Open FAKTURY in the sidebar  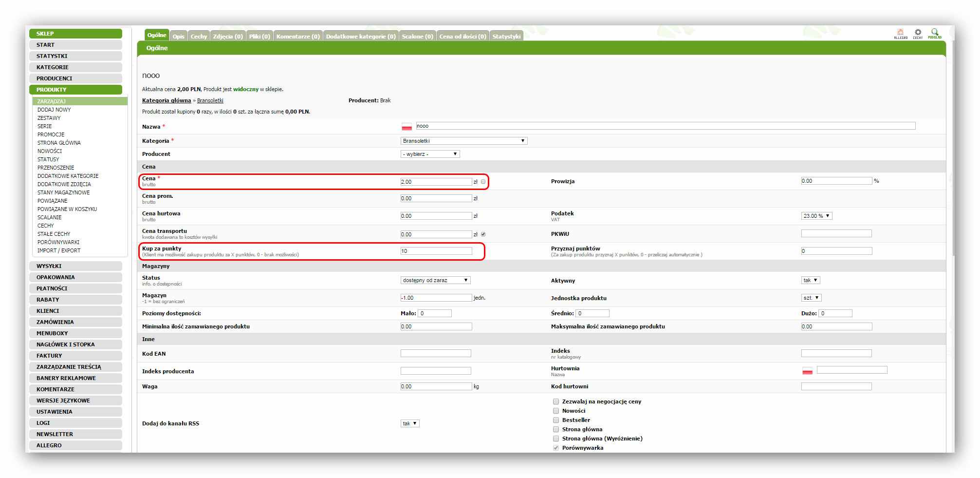pos(75,356)
